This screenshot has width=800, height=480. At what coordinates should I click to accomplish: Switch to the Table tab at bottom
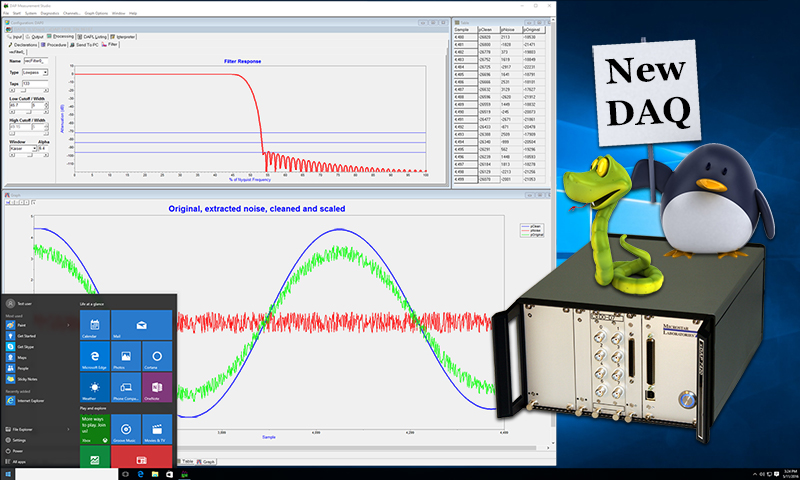coord(186,461)
